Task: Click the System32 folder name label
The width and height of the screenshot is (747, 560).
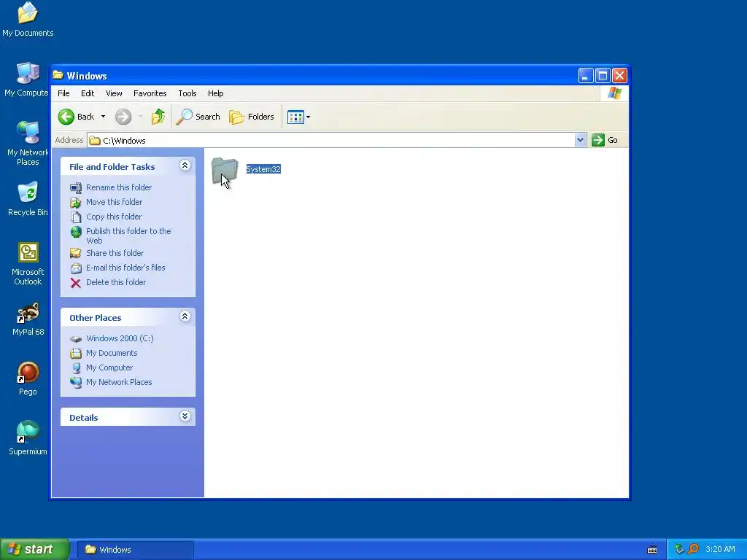Action: click(263, 169)
